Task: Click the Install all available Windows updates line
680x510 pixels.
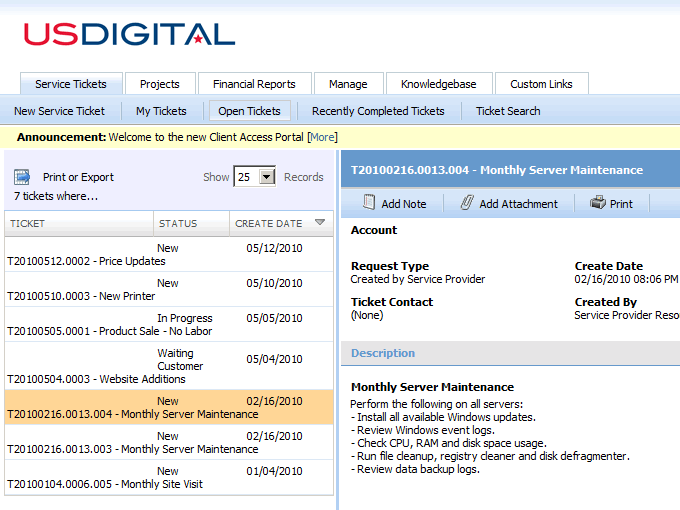Action: 443,417
